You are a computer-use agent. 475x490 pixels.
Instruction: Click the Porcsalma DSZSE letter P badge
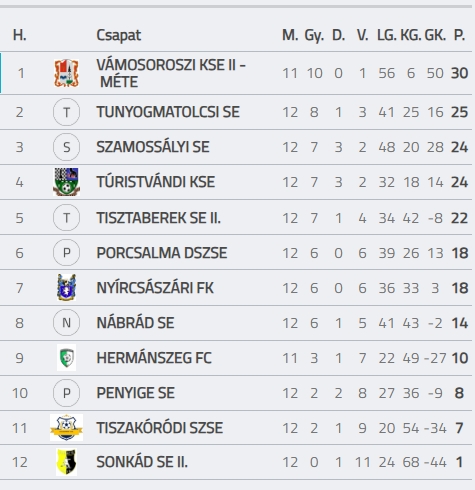66,253
